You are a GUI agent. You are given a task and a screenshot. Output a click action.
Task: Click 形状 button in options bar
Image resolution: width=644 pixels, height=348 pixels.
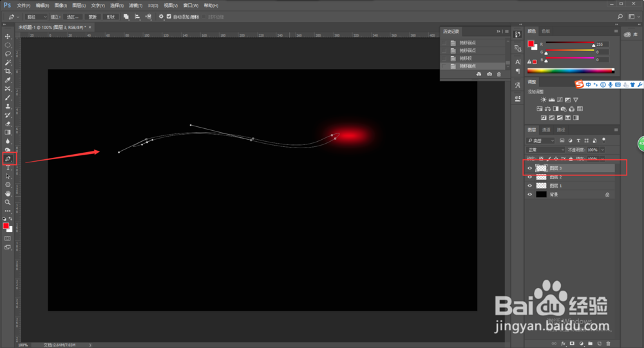click(x=111, y=17)
